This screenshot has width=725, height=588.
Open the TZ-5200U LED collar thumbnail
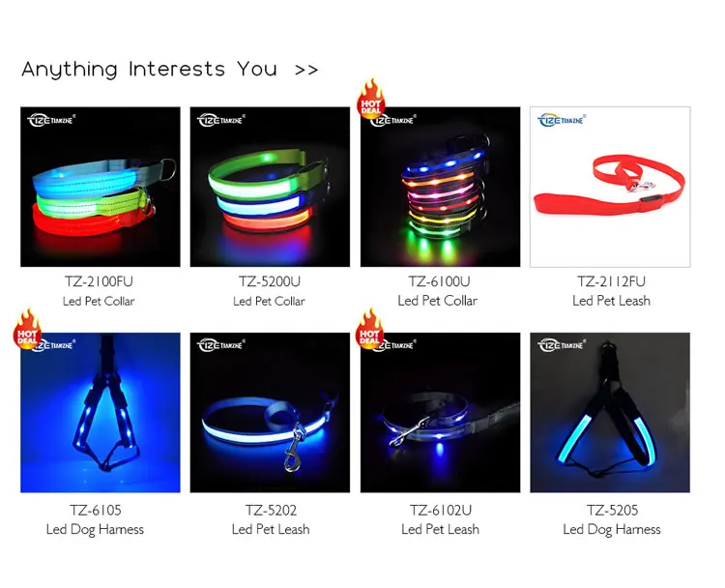[x=270, y=187]
